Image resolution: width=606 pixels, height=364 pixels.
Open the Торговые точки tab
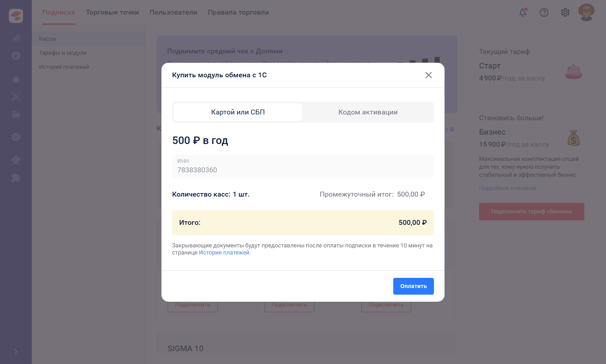click(112, 12)
